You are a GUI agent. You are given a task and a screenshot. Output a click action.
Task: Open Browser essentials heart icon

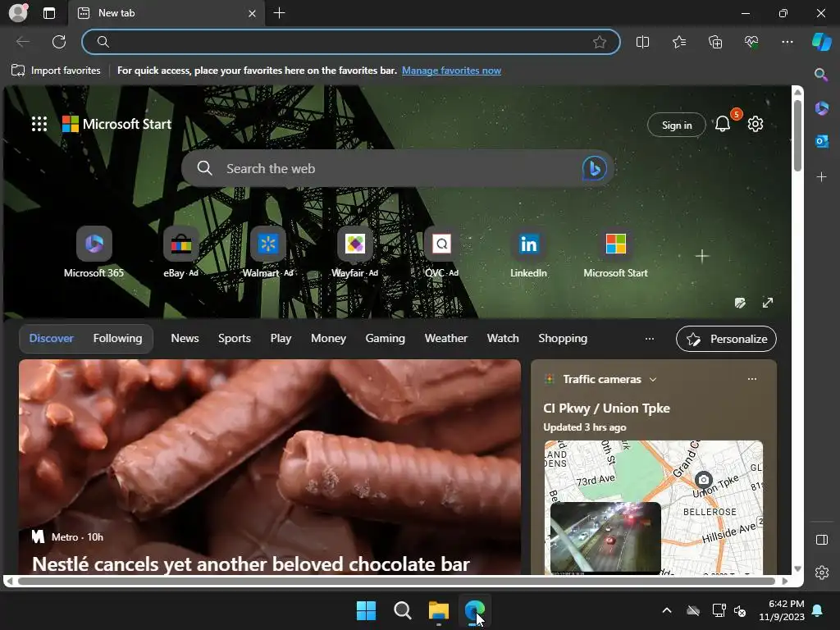(751, 42)
